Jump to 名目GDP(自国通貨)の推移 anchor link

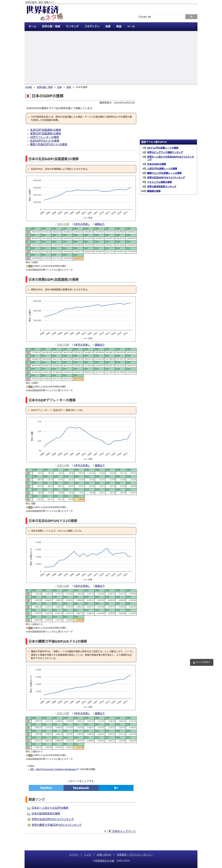coord(45,130)
